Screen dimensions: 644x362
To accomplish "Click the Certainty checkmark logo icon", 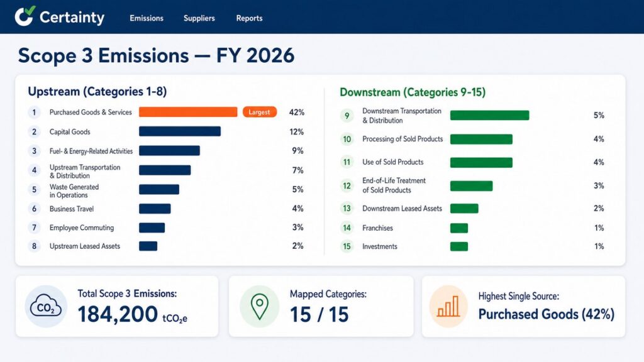I will pyautogui.click(x=25, y=16).
